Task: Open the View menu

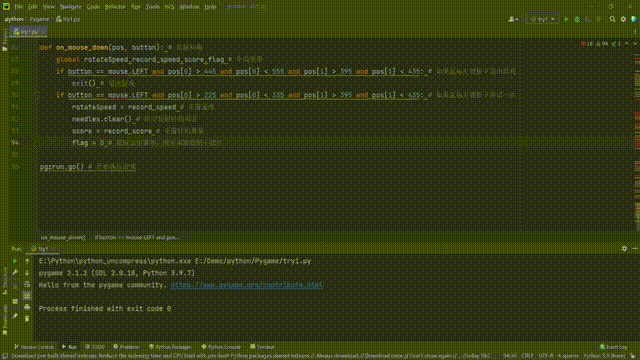Action: coord(49,7)
